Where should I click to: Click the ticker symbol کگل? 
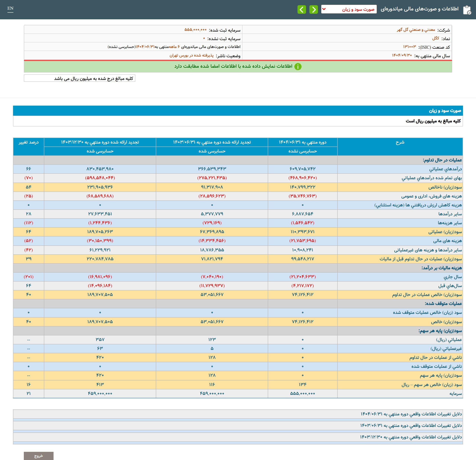[x=435, y=38]
